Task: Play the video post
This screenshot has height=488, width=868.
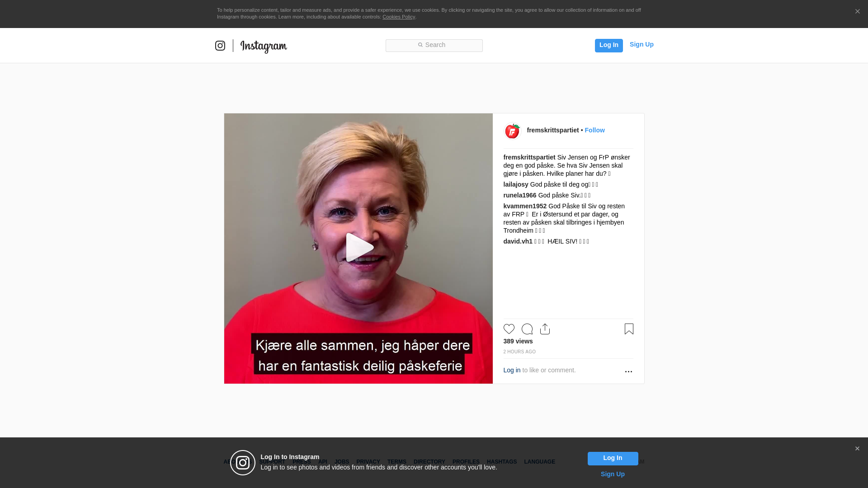Action: pyautogui.click(x=359, y=248)
